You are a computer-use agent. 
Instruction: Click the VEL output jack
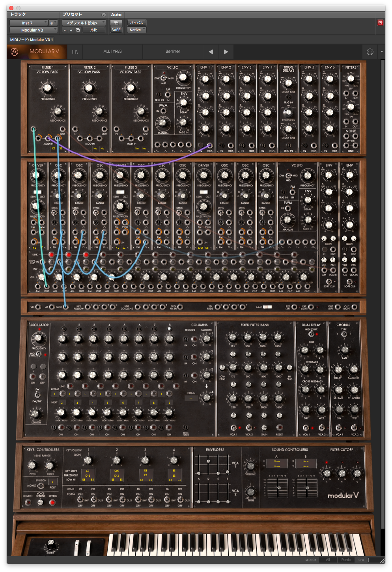38,307
